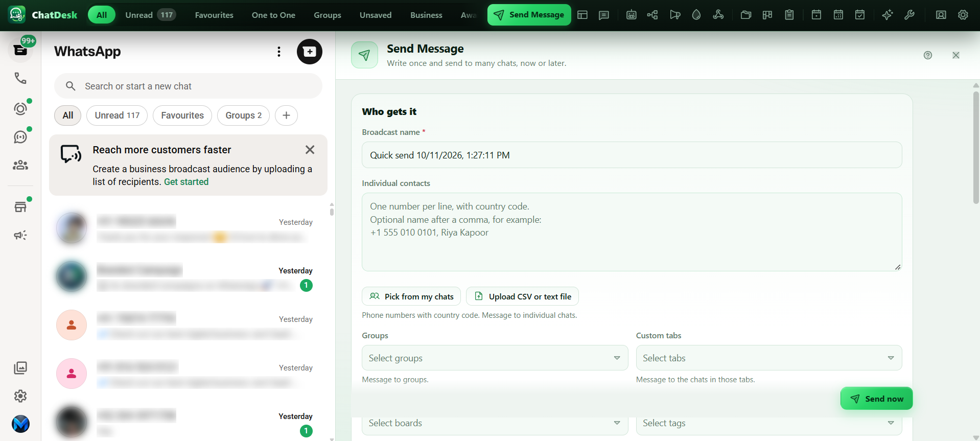Click the Search or start a new chat field
The height and width of the screenshot is (441, 980).
click(x=188, y=86)
